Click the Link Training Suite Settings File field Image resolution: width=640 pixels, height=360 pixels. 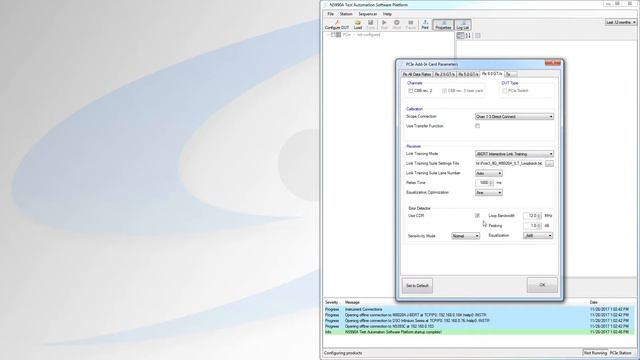click(509, 164)
